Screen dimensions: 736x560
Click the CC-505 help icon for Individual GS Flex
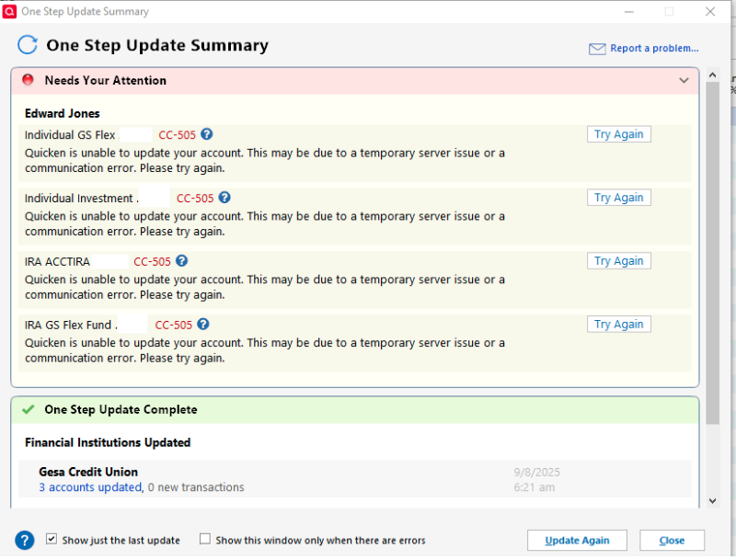pos(206,134)
